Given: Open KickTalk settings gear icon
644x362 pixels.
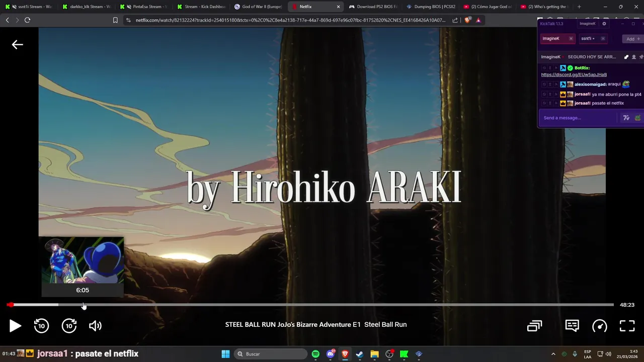Looking at the screenshot, I should pyautogui.click(x=604, y=24).
